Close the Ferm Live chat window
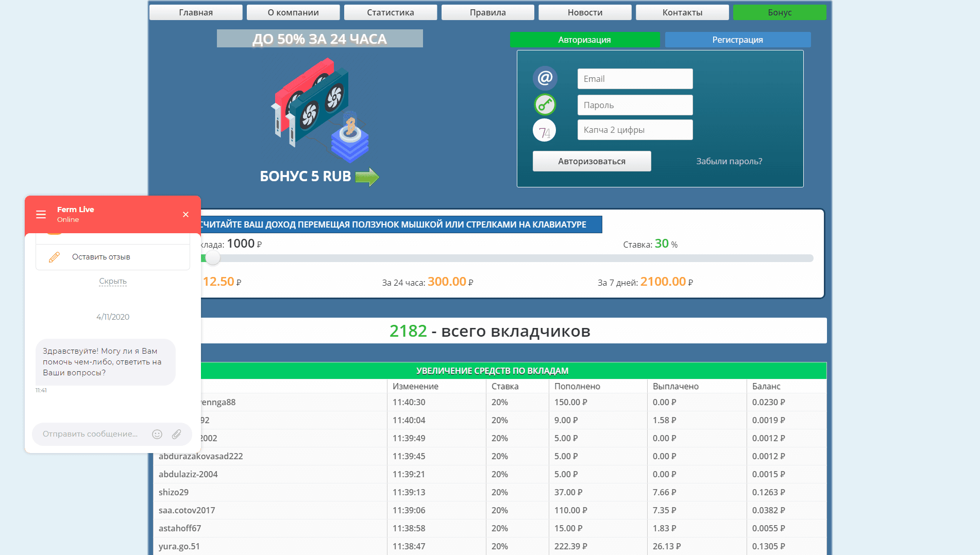980x555 pixels. coord(185,214)
